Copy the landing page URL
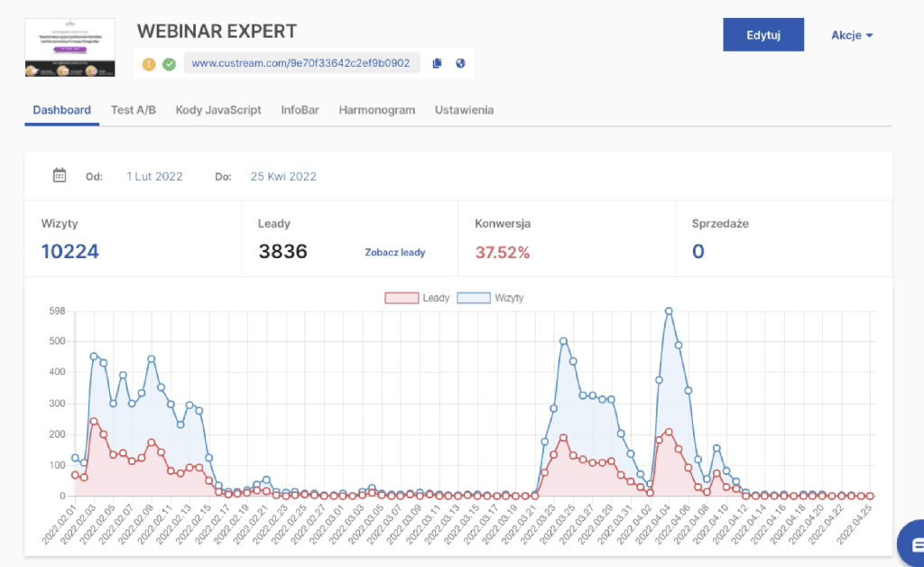Screen dimensions: 924x567 (x=438, y=63)
